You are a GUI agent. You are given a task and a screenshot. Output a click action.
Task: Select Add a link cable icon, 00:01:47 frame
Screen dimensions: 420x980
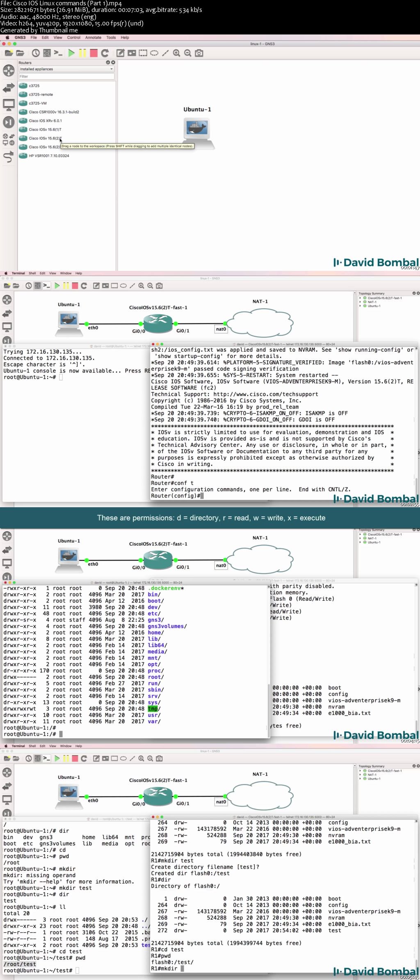(9, 157)
